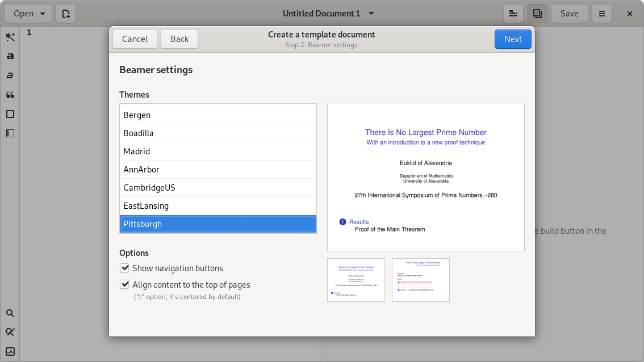
Task: Open the build log icon at bottom-left
Action: pos(10,351)
